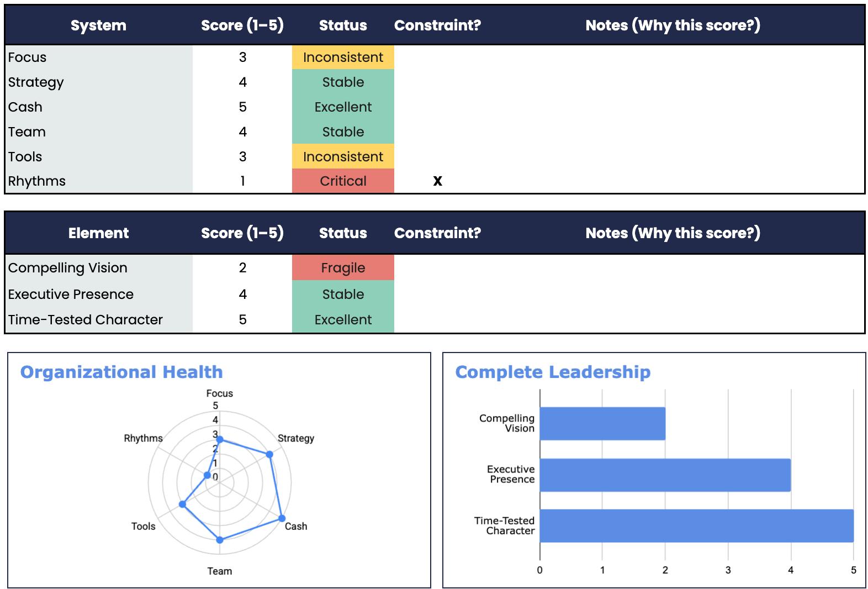The width and height of the screenshot is (868, 589).
Task: Click the Rhythms data point on radar chart
Action: click(207, 475)
